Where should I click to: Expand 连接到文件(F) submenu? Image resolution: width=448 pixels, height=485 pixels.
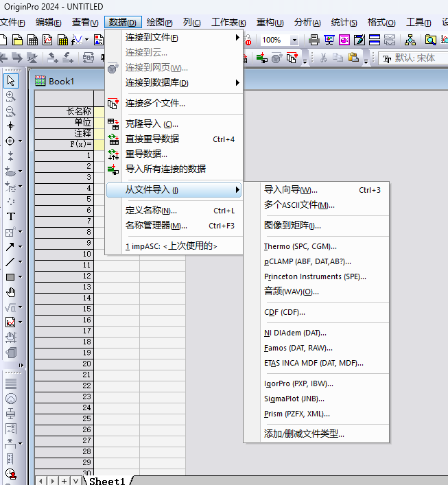pyautogui.click(x=174, y=38)
